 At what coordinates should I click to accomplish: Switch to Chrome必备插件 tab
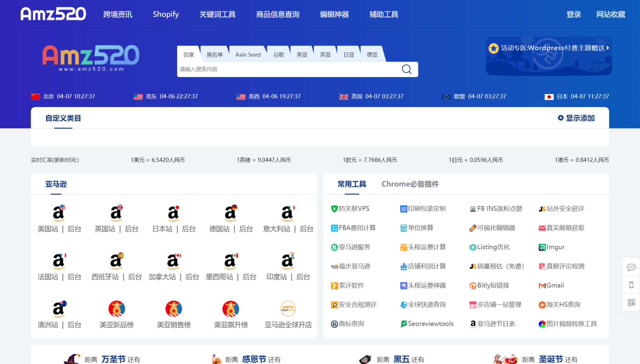click(410, 184)
